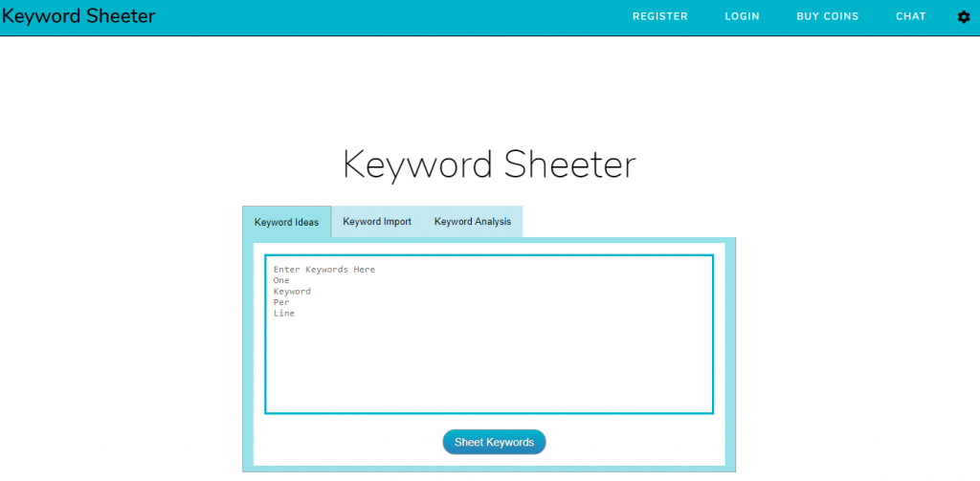
Task: Click the Sheet Keywords button
Action: pos(495,442)
